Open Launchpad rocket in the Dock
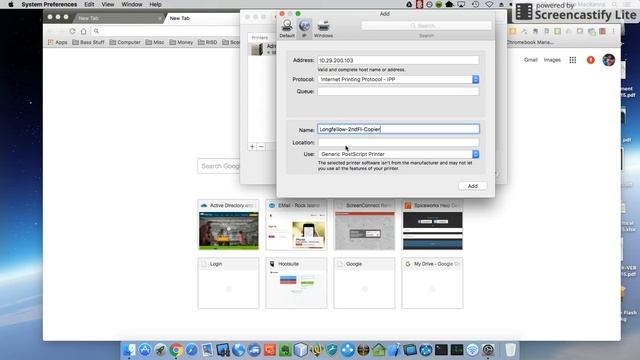Image resolution: width=640 pixels, height=360 pixels. [160, 350]
